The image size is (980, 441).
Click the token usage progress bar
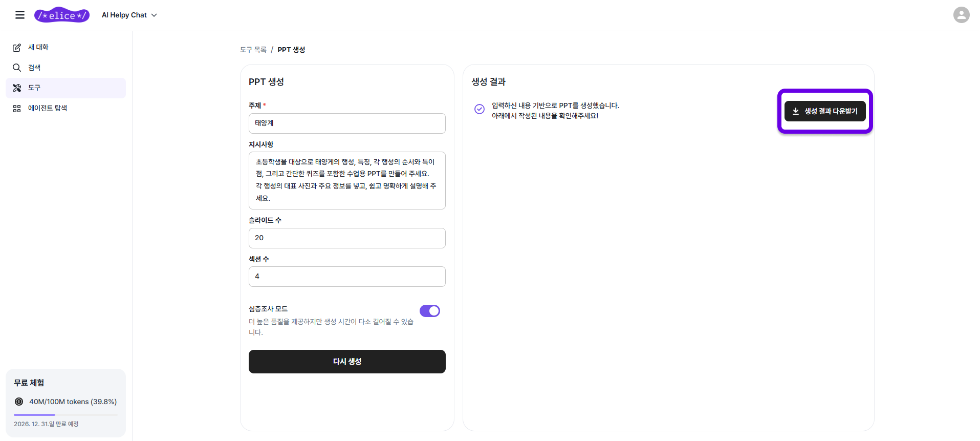(66, 414)
